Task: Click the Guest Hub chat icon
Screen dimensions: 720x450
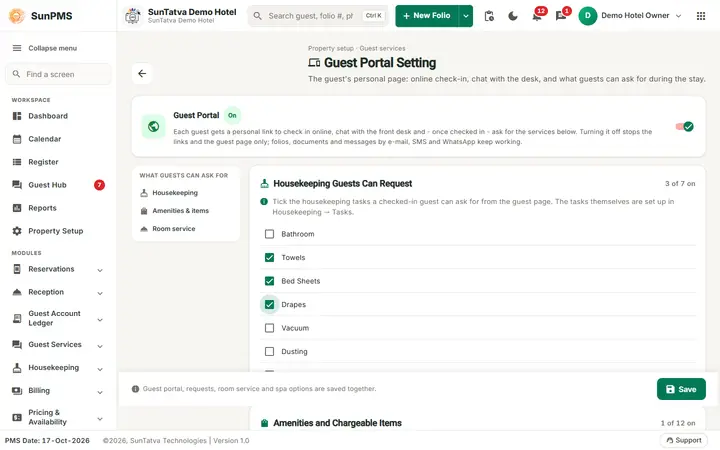Action: pyautogui.click(x=17, y=185)
